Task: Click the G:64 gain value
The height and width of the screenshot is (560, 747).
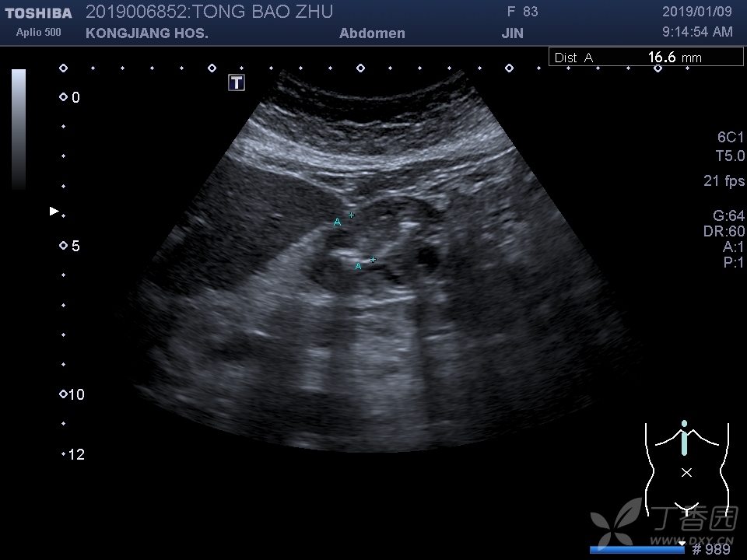Action: tap(728, 215)
